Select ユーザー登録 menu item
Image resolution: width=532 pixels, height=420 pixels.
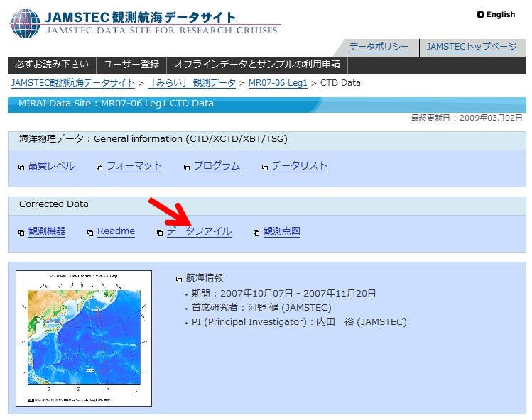pos(131,65)
